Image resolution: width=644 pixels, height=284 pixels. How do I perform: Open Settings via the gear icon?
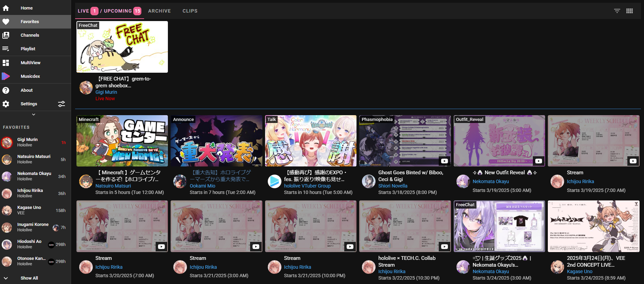pyautogui.click(x=6, y=104)
